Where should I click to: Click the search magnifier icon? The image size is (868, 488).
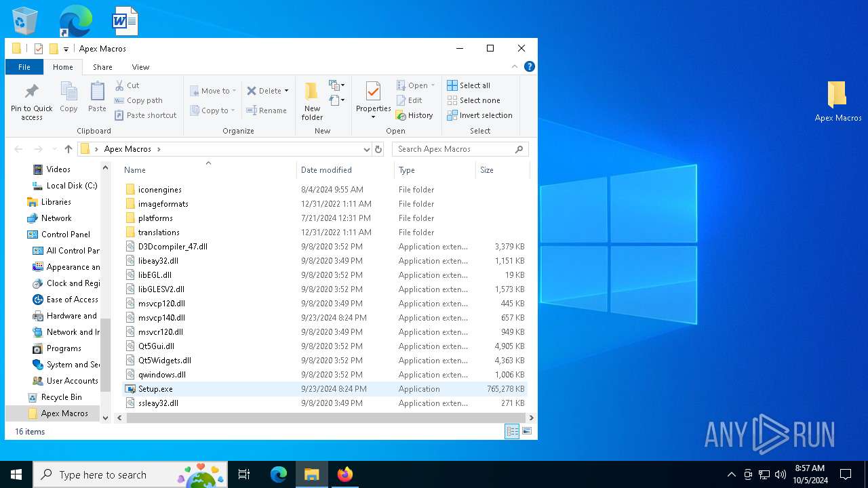pos(519,149)
